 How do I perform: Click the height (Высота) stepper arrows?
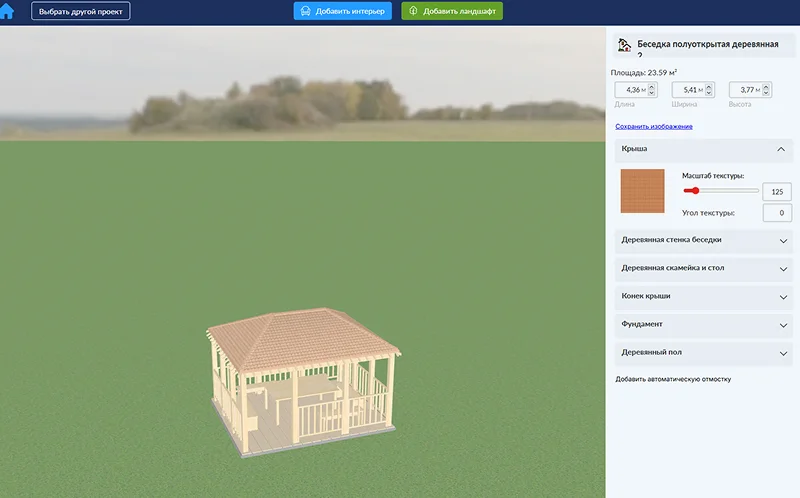[x=768, y=90]
